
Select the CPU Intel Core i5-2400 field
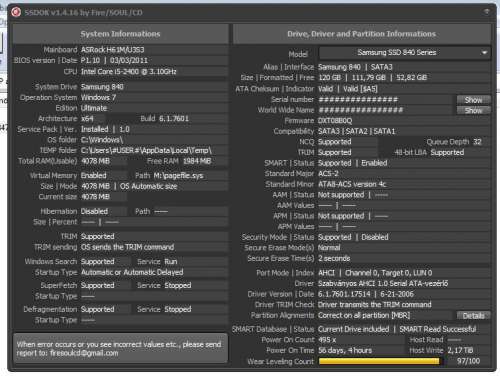click(154, 72)
